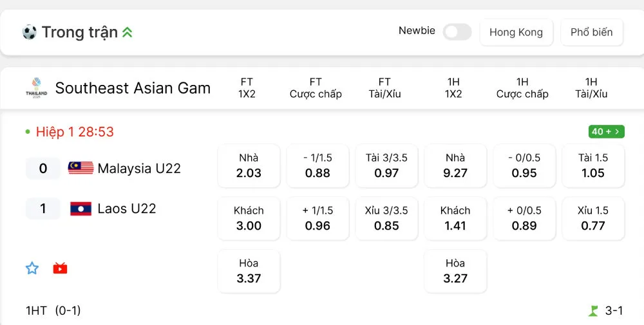Click the green corner flag icon
This screenshot has width=644, height=325.
coord(593,311)
